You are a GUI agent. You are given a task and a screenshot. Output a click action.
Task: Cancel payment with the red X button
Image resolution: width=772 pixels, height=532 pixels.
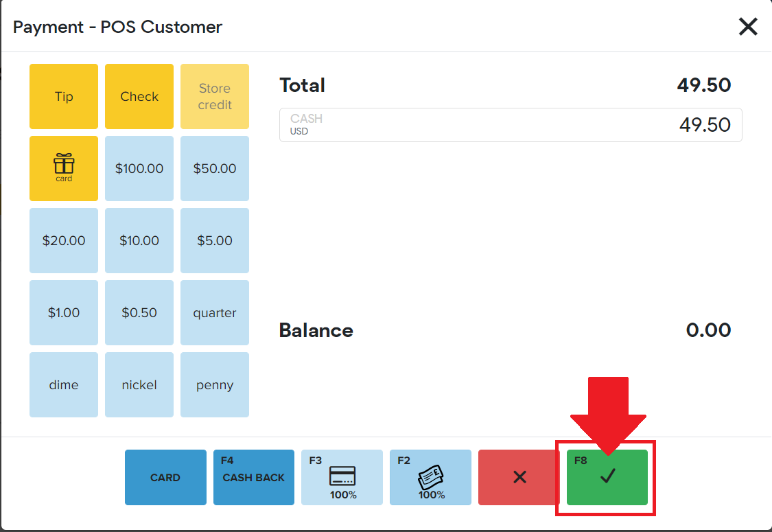click(x=519, y=477)
